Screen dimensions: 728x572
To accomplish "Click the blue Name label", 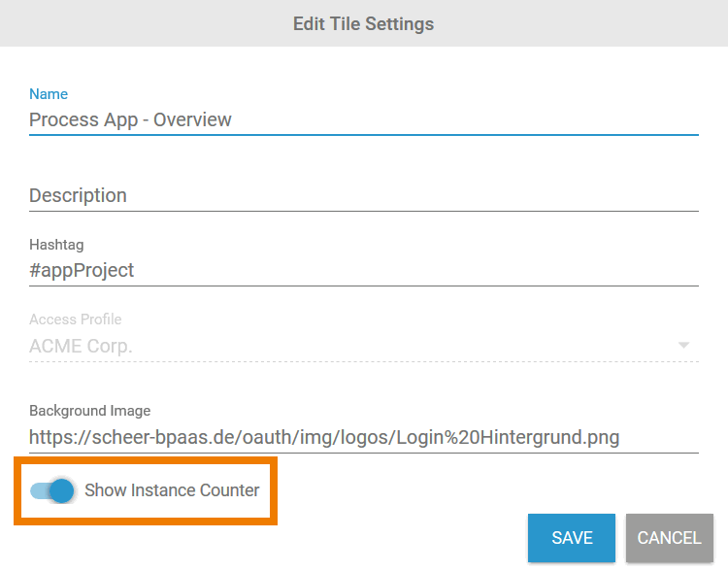I will 49,94.
